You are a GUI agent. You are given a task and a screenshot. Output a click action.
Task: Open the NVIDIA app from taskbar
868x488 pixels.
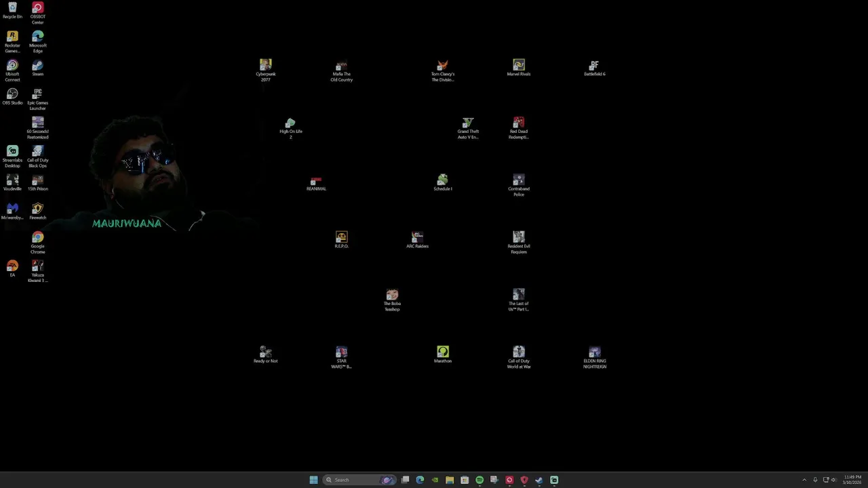tap(435, 480)
